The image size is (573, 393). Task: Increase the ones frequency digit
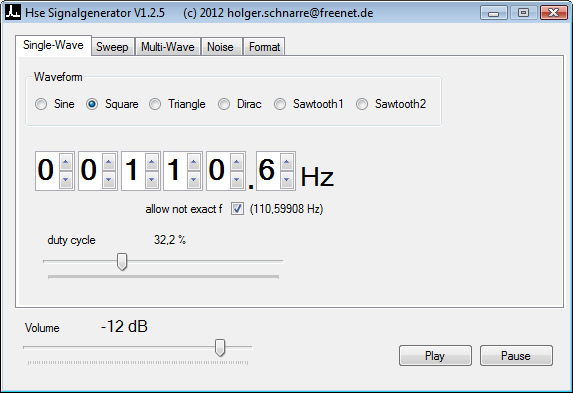[237, 162]
